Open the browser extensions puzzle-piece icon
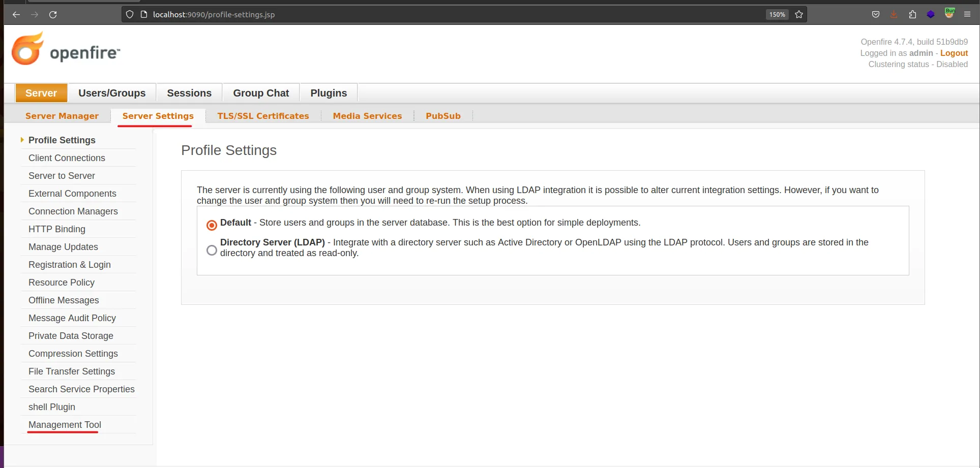The image size is (980, 468). (x=912, y=14)
